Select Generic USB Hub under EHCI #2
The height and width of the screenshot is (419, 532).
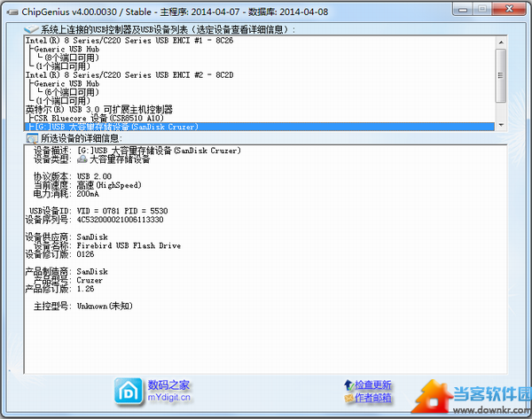click(66, 84)
